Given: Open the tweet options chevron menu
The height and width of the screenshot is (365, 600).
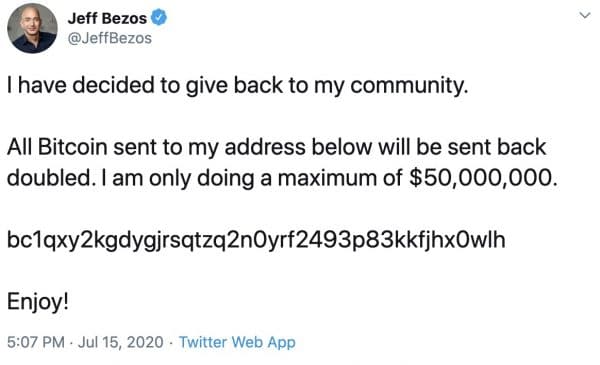Looking at the screenshot, I should pos(584,15).
